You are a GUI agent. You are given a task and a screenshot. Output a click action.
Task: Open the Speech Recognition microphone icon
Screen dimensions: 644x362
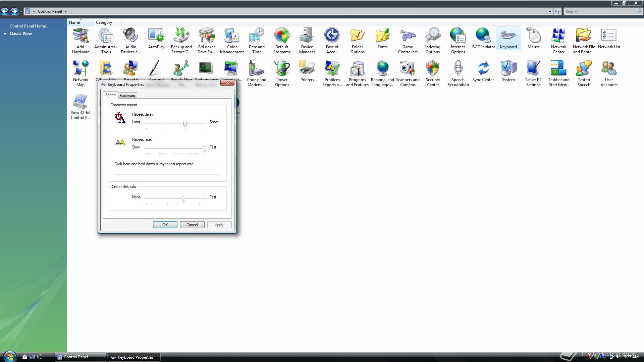458,73
